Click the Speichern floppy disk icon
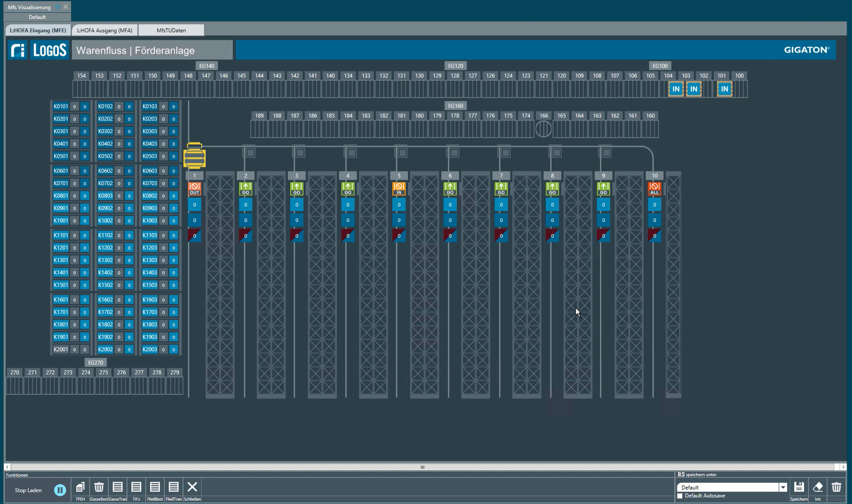 pyautogui.click(x=799, y=487)
